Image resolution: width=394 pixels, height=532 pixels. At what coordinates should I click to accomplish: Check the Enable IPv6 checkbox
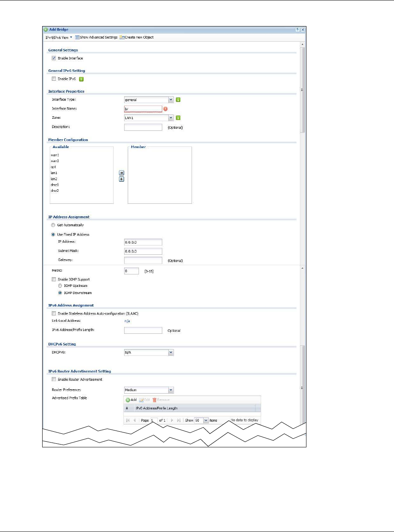54,79
